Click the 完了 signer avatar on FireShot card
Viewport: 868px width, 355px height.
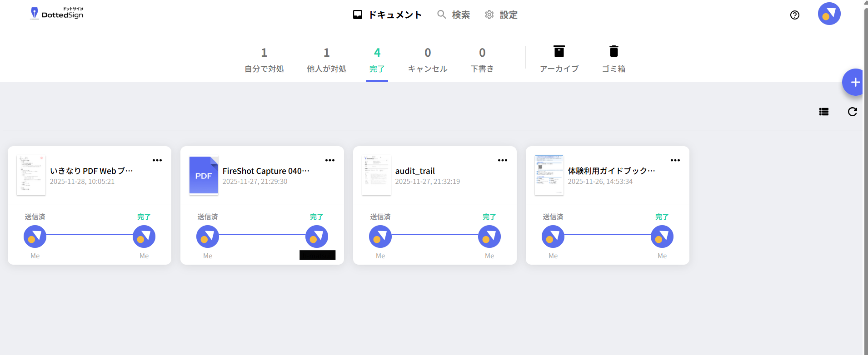click(x=317, y=237)
